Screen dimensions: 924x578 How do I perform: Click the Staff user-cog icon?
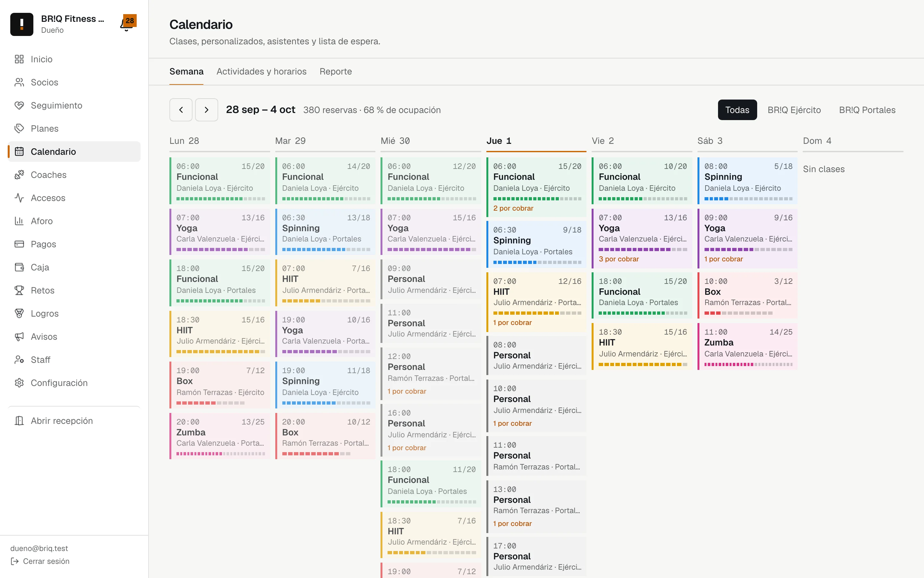(19, 360)
